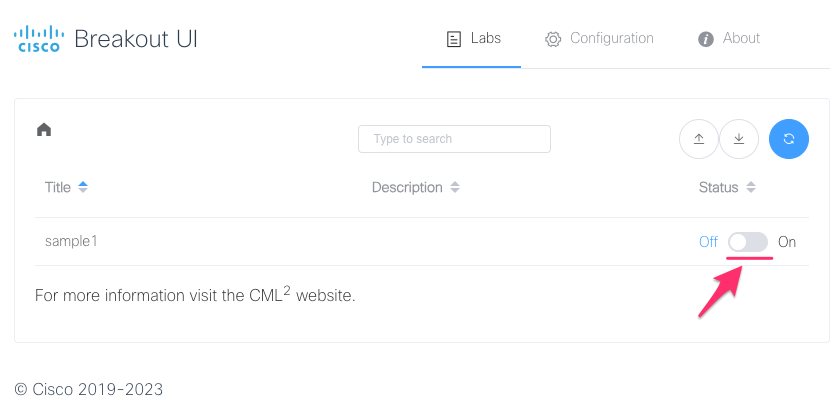Click the blue up caret beside Title

tap(82, 184)
